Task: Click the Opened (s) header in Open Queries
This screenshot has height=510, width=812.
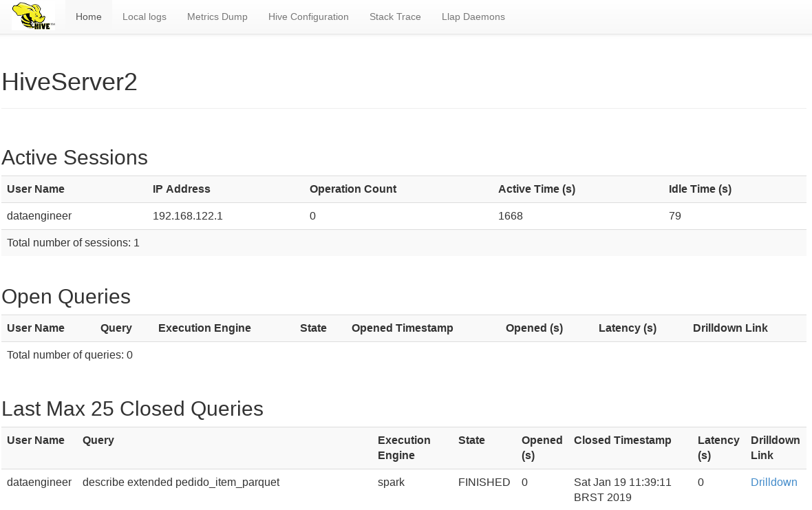Action: point(535,328)
